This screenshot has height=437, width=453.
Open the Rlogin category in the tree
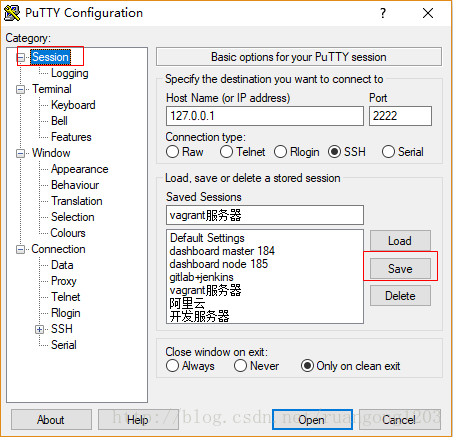coord(66,313)
